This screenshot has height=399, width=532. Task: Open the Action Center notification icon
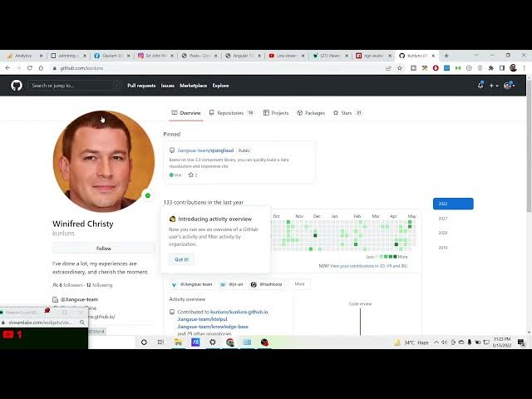[x=521, y=342]
